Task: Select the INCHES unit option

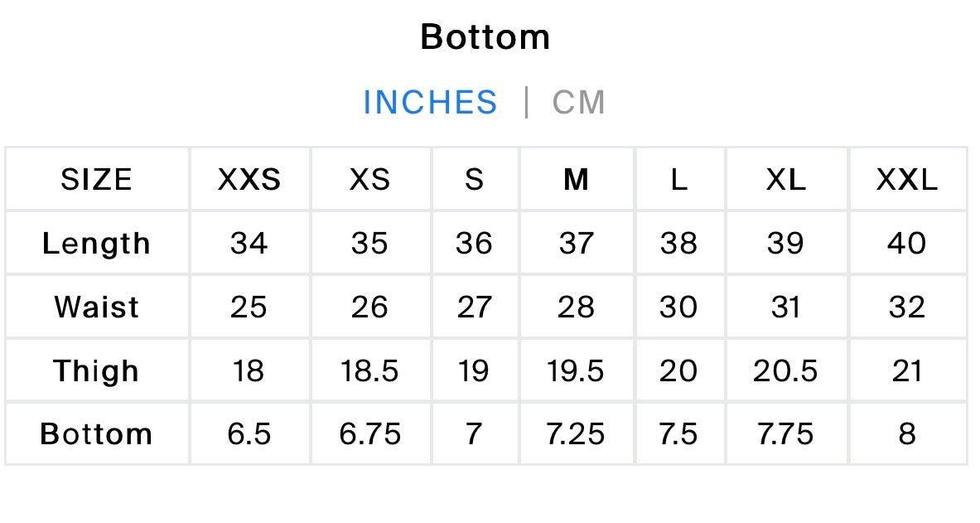Action: [430, 102]
